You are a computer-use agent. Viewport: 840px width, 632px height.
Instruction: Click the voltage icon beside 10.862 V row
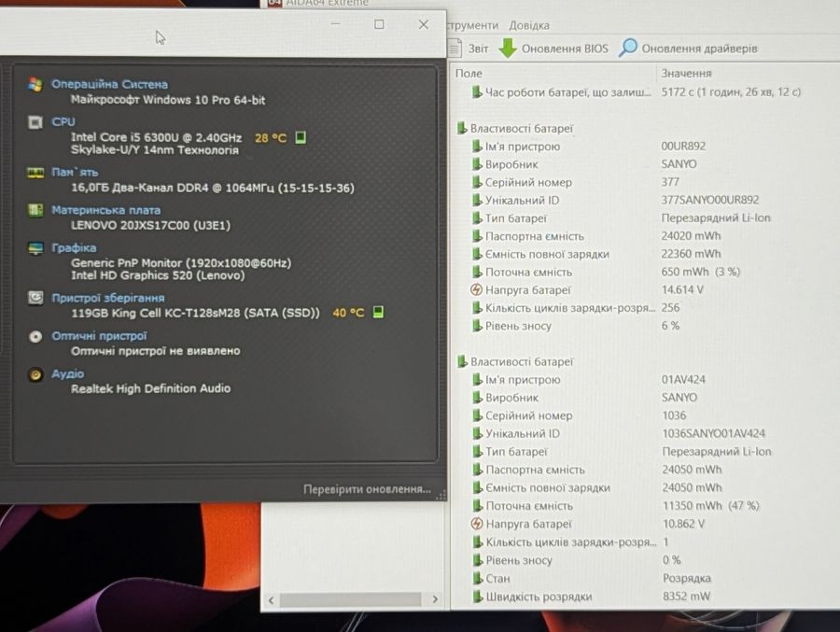click(x=476, y=524)
